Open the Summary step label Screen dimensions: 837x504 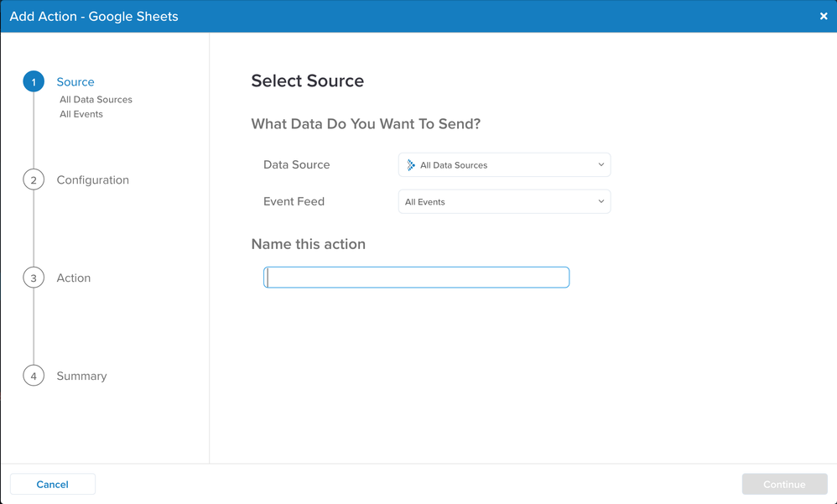81,377
